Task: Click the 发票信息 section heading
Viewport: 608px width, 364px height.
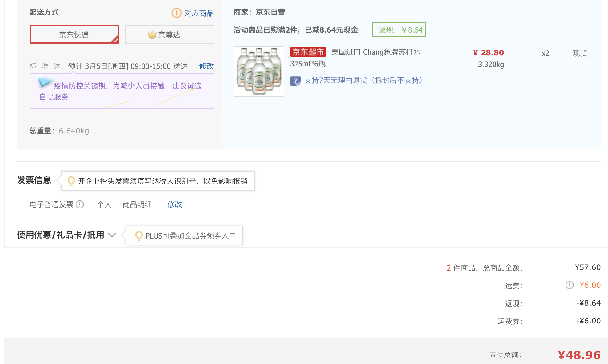Action: tap(34, 180)
